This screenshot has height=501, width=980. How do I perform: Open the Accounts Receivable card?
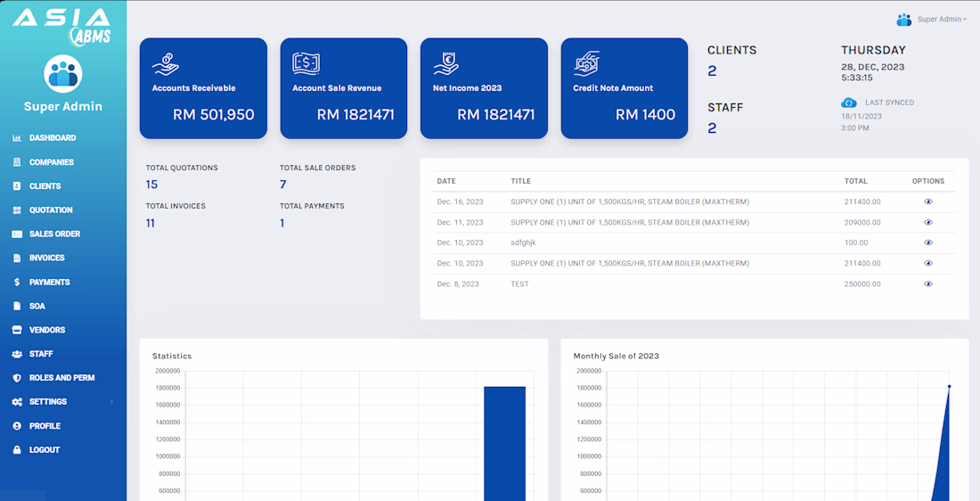(x=203, y=88)
